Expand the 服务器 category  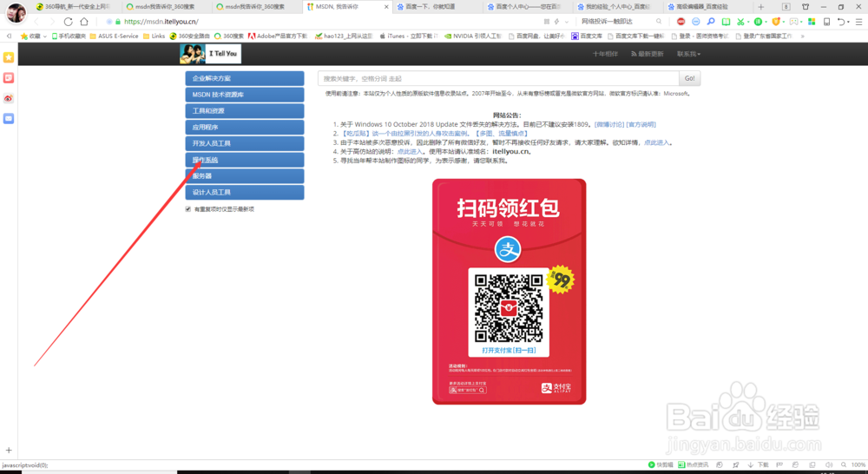[x=245, y=176]
